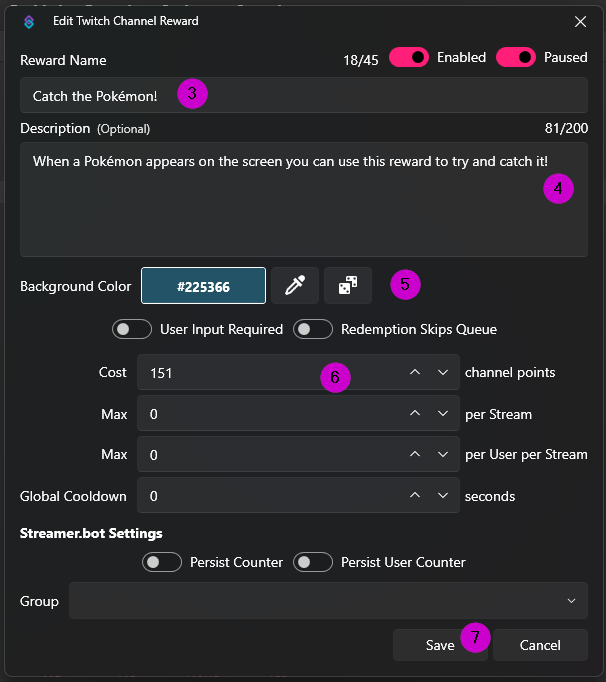Image resolution: width=606 pixels, height=682 pixels.
Task: Click the Streamer.bot logo in title bar
Action: pos(29,21)
